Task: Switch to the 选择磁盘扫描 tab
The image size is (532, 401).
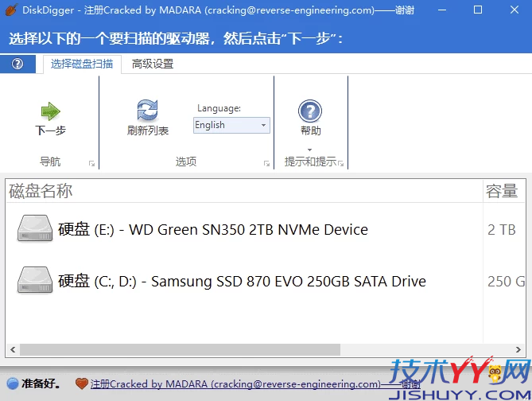Action: [x=82, y=64]
